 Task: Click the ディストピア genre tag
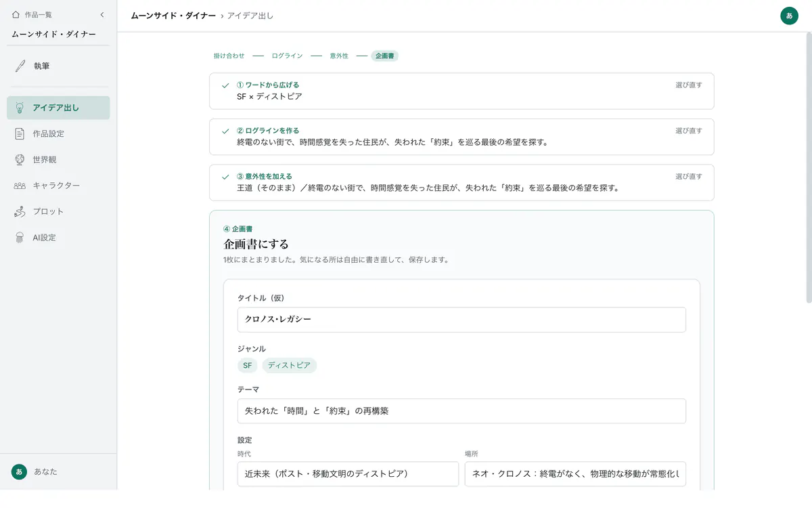pyautogui.click(x=289, y=365)
